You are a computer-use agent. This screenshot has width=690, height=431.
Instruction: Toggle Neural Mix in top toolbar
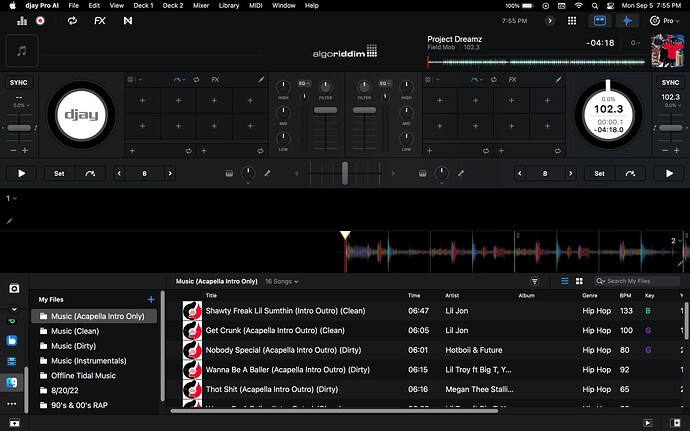click(128, 21)
